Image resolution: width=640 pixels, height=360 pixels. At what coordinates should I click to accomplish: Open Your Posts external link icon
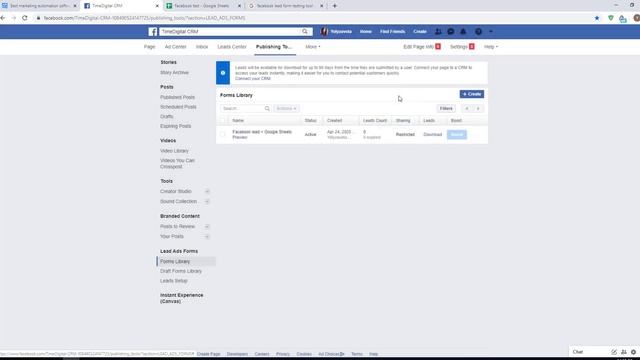tap(207, 237)
